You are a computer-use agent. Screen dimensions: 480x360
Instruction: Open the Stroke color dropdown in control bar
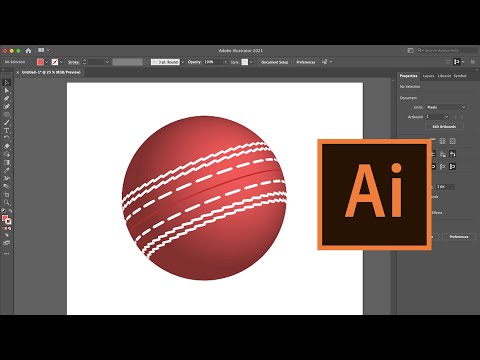coord(61,62)
